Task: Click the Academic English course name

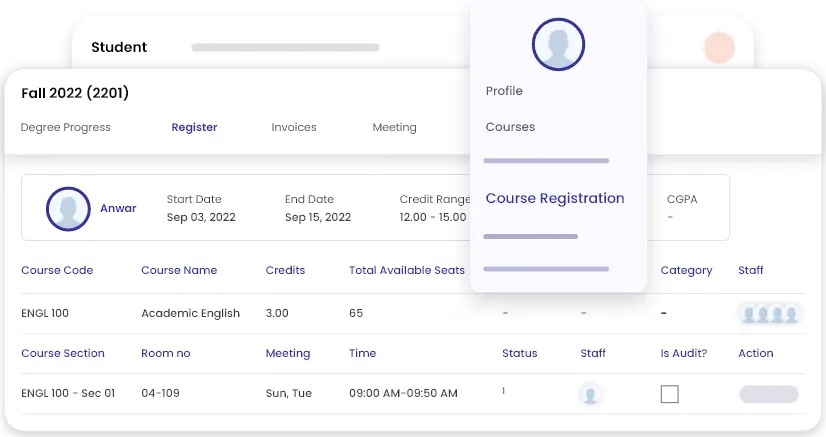Action: coord(190,313)
